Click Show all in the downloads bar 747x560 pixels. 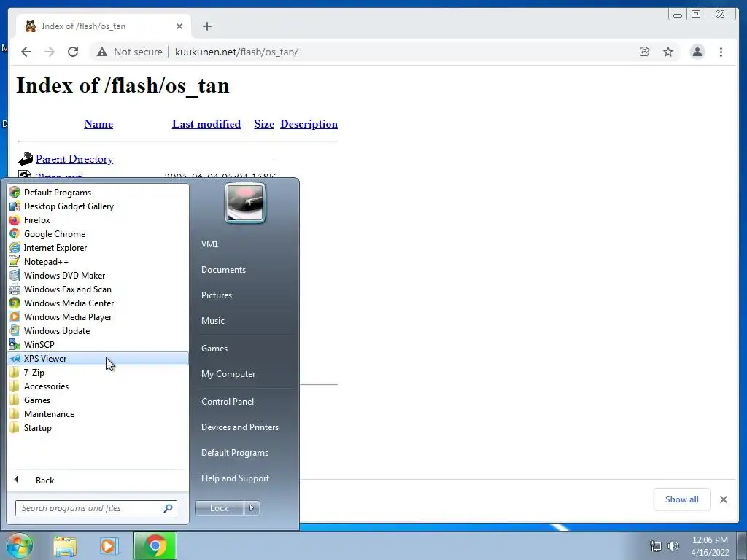click(x=682, y=499)
